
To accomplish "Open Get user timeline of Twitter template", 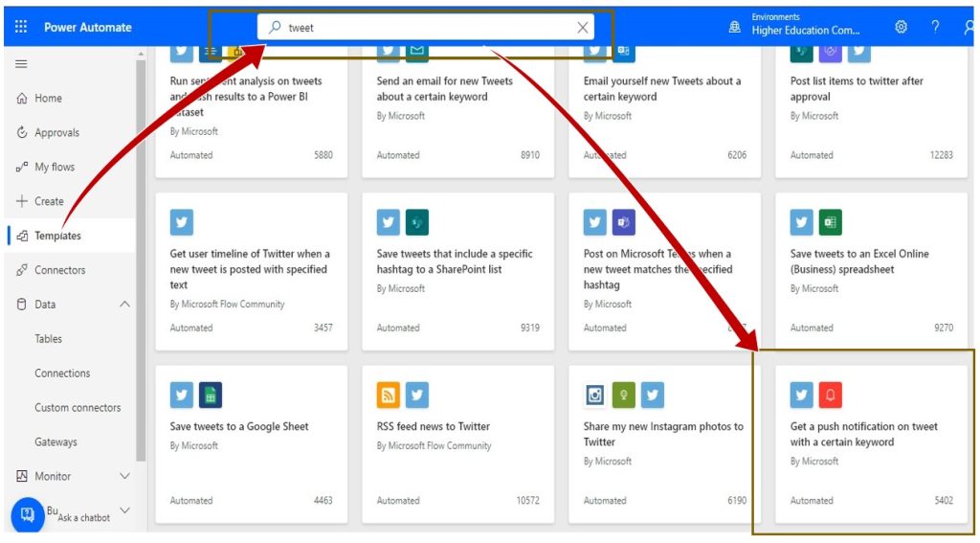I will pos(252,272).
